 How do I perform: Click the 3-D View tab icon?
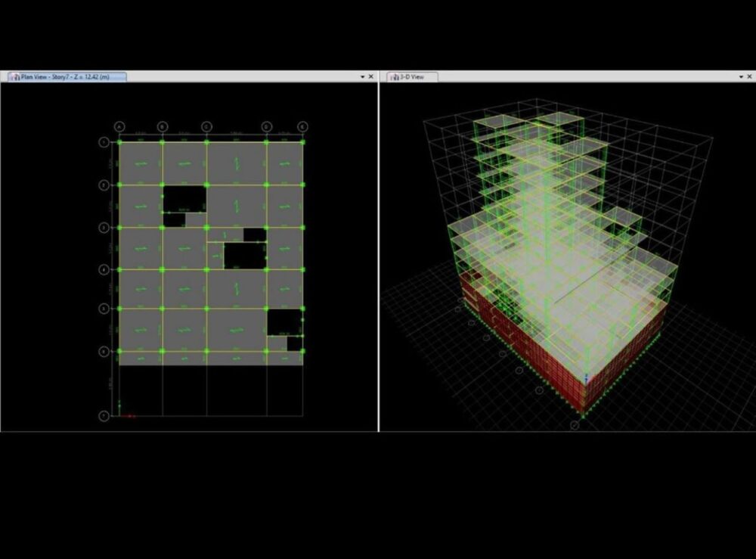[x=394, y=76]
